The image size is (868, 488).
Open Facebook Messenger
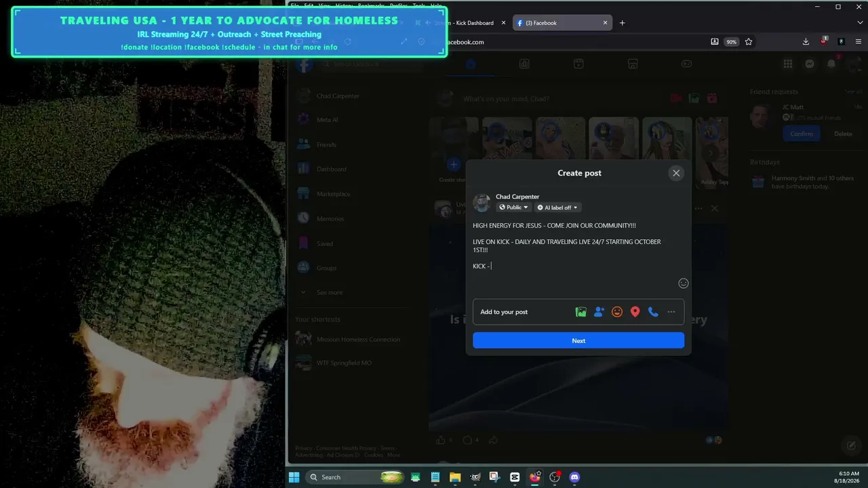[810, 64]
